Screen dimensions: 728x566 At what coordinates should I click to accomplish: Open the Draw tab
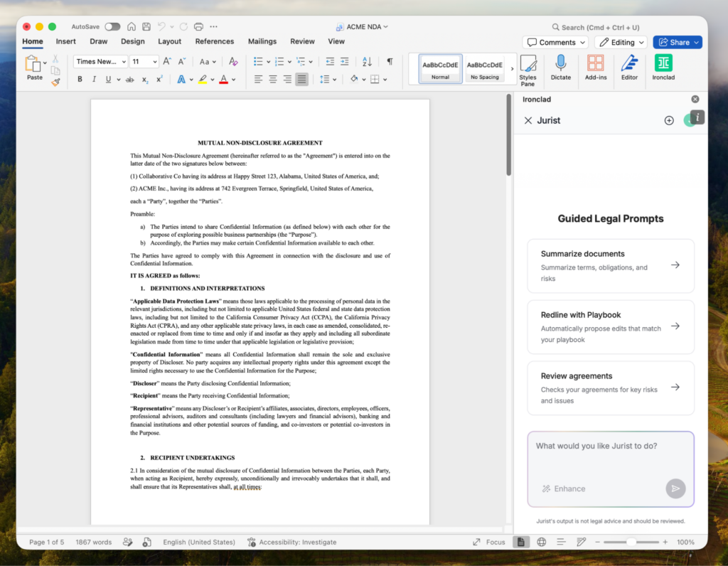[x=98, y=41]
